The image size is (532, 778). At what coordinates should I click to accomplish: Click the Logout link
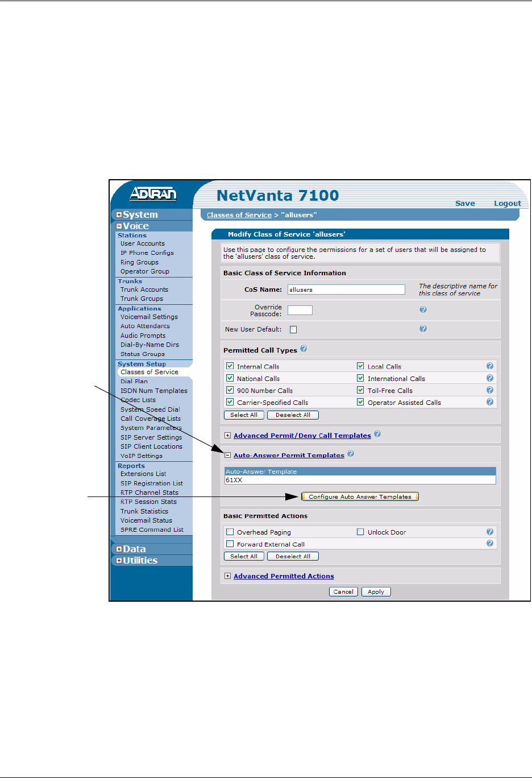click(x=508, y=203)
